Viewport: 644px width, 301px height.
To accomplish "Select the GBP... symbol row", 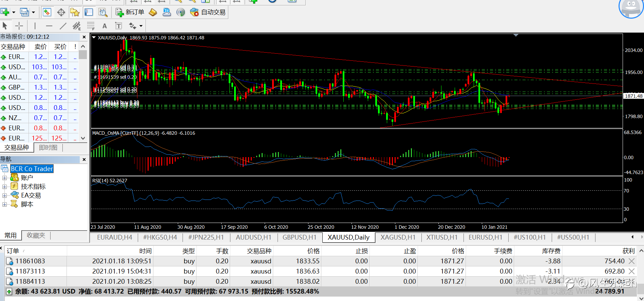I will point(39,87).
